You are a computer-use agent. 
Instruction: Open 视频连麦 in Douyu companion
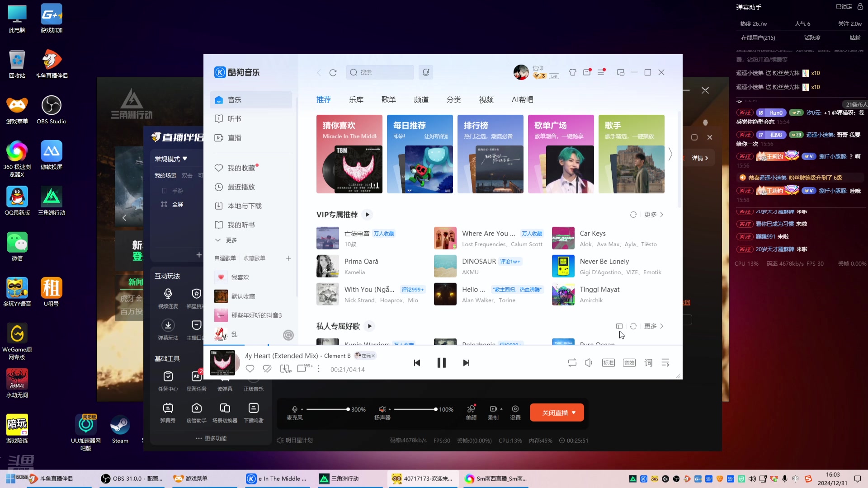[168, 298]
